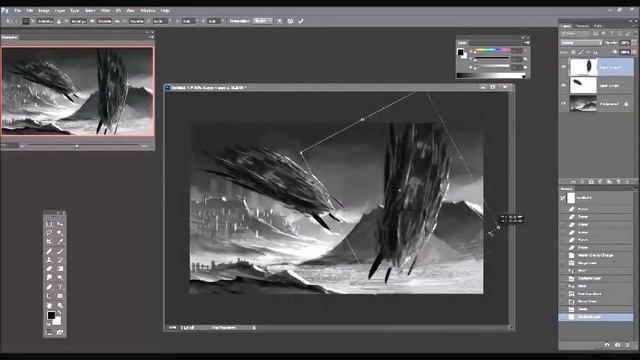
Task: Hide the Background layer
Action: coord(564,104)
